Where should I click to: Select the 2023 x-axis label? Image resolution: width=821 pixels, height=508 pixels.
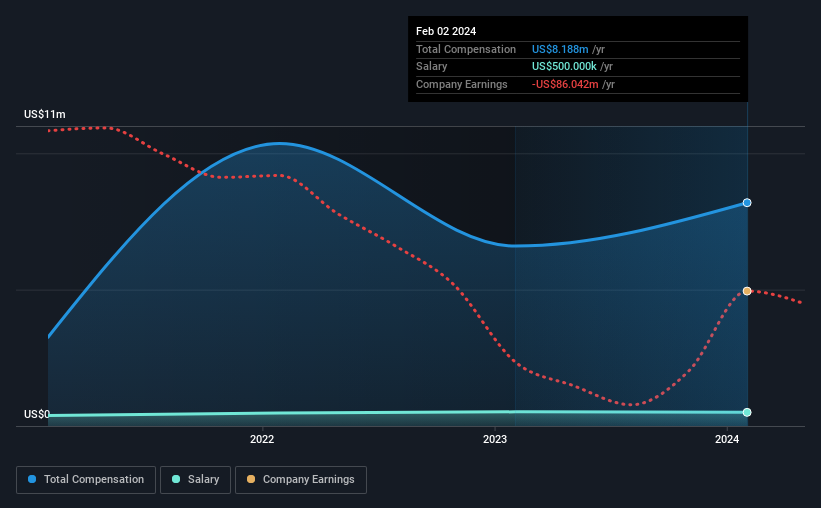(495, 439)
